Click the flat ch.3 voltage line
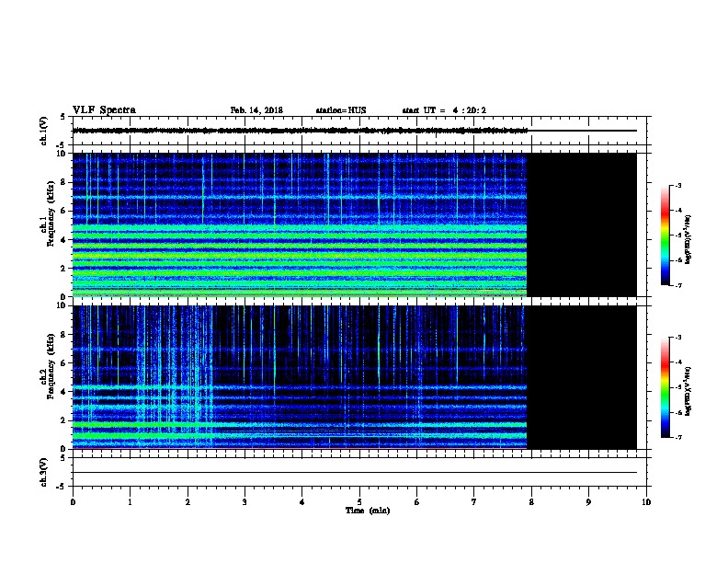The height and width of the screenshot is (563, 728). click(355, 473)
